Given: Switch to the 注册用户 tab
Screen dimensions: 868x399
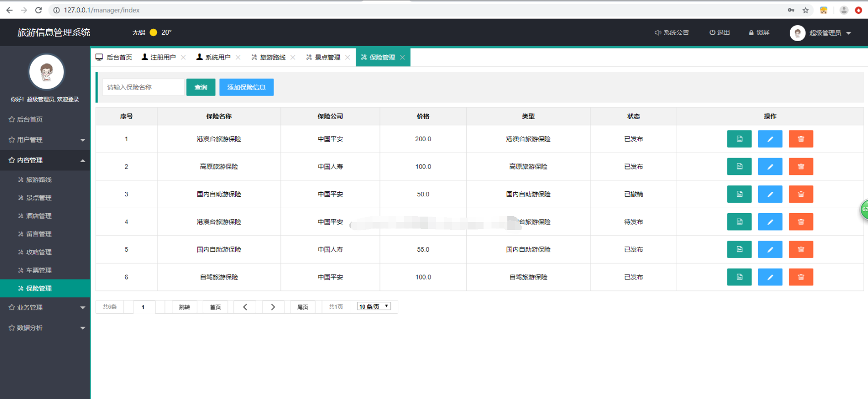Looking at the screenshot, I should point(159,57).
